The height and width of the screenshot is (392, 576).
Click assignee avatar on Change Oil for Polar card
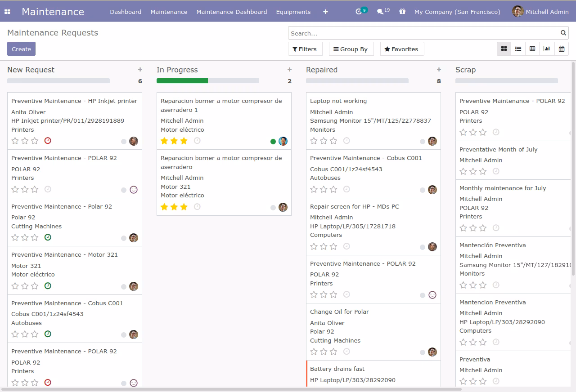pos(432,352)
